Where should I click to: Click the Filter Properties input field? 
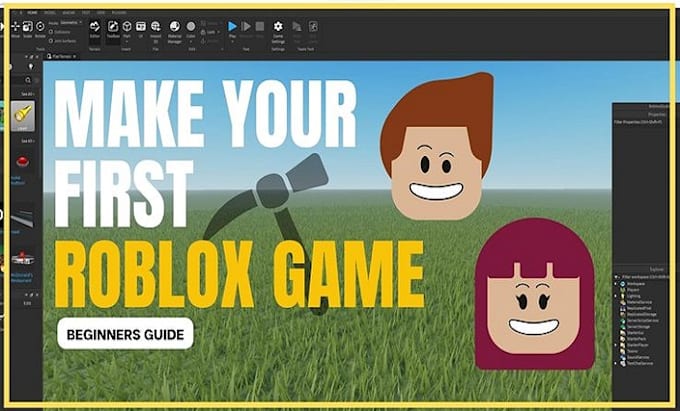coord(641,122)
